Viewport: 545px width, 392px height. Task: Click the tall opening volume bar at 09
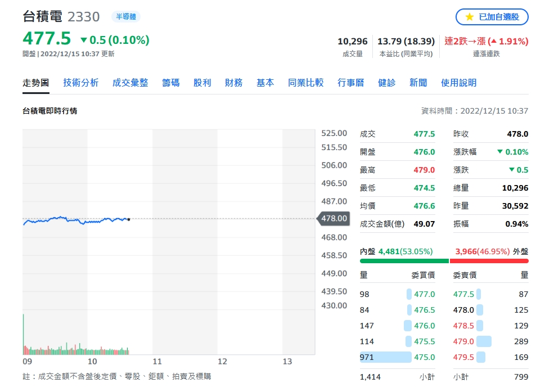coord(23,334)
